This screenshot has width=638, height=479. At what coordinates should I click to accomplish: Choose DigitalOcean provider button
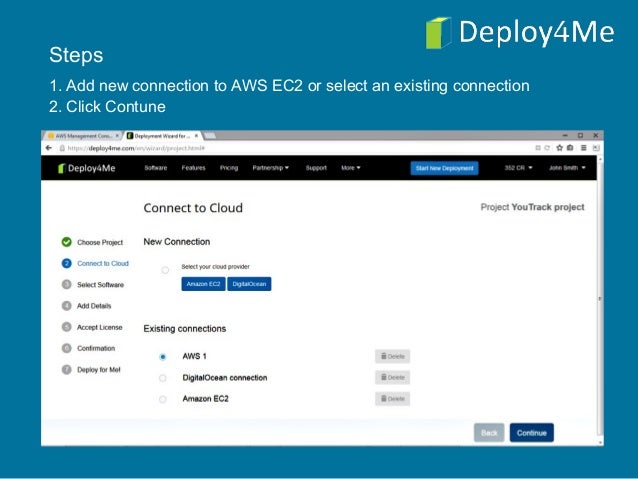click(249, 284)
